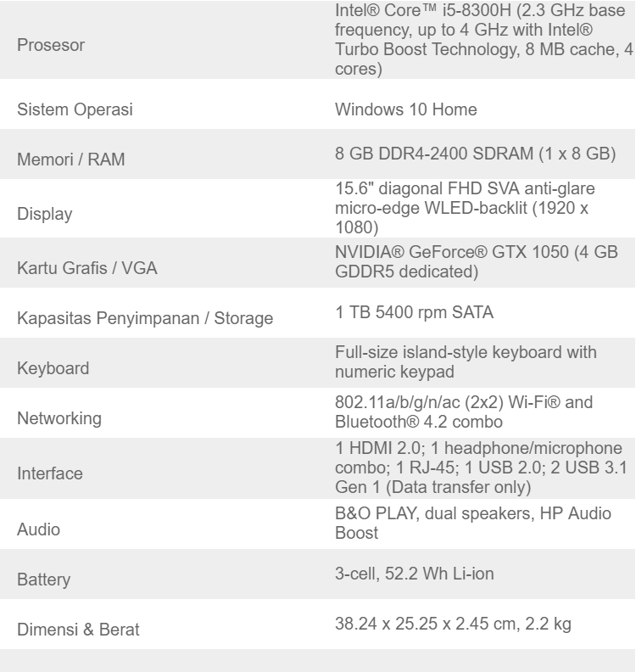Click the Prosesor row label

click(51, 45)
